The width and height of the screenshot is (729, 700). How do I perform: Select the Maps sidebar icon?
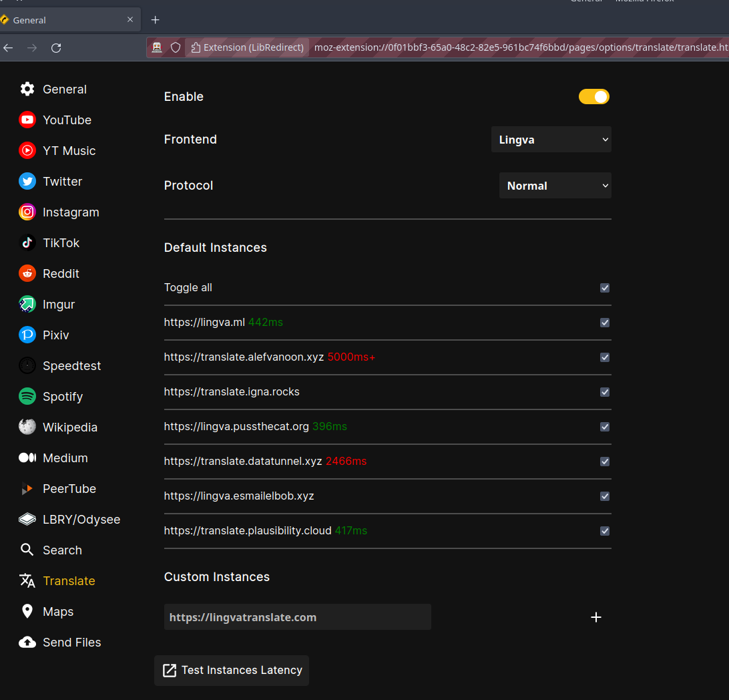point(57,611)
